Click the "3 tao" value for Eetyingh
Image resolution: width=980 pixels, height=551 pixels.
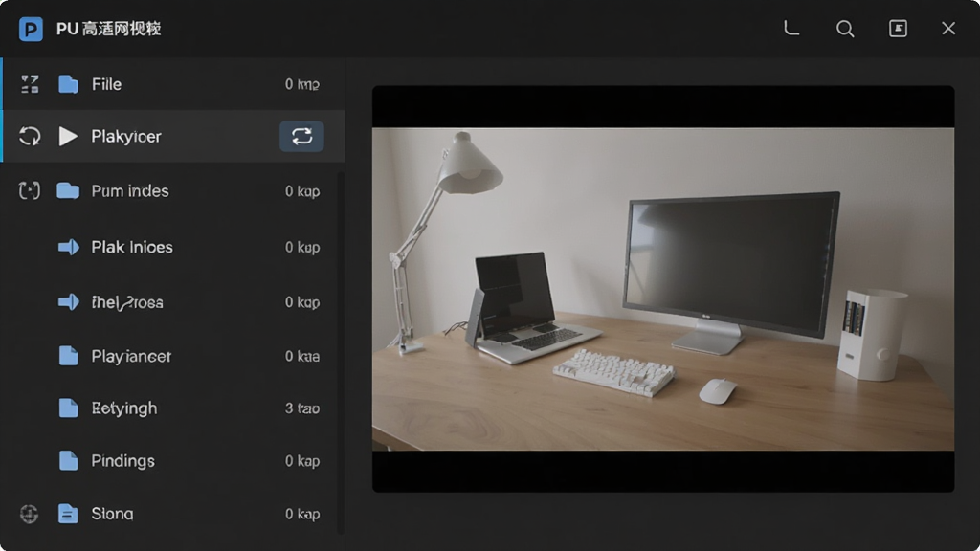302,408
